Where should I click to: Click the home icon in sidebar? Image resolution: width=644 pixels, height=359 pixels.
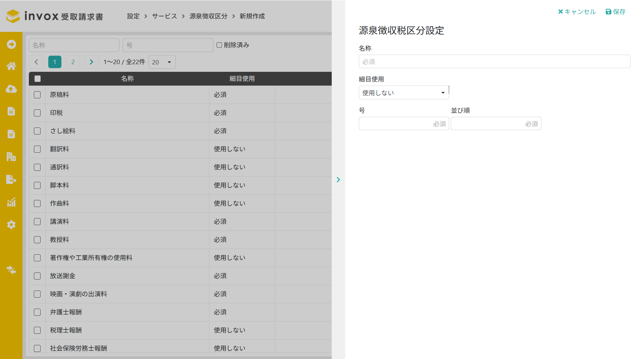[11, 66]
